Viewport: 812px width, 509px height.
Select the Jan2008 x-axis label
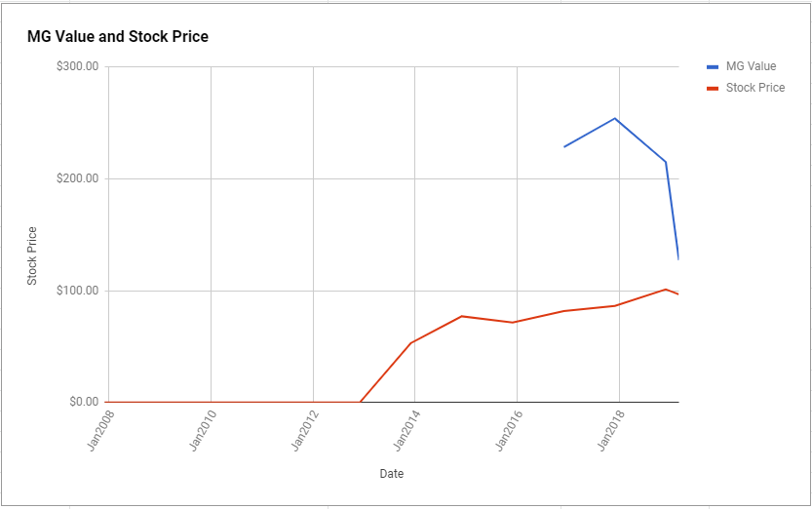tap(101, 430)
